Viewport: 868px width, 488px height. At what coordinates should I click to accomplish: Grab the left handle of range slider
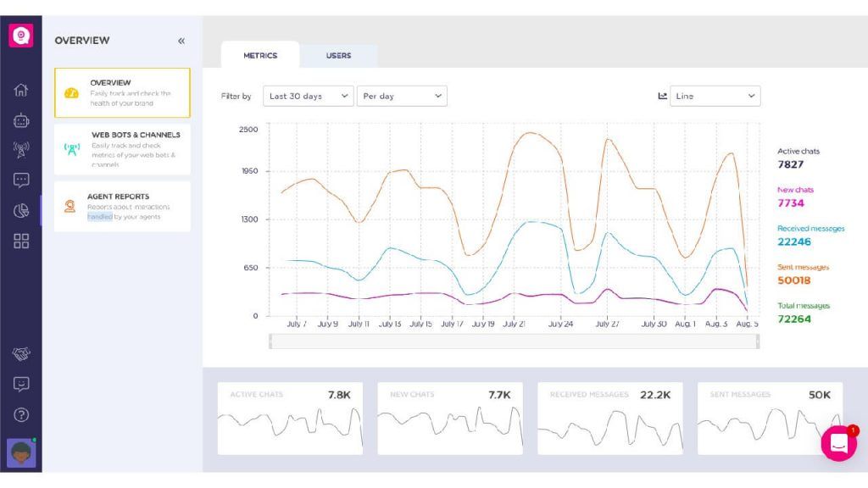click(x=270, y=341)
